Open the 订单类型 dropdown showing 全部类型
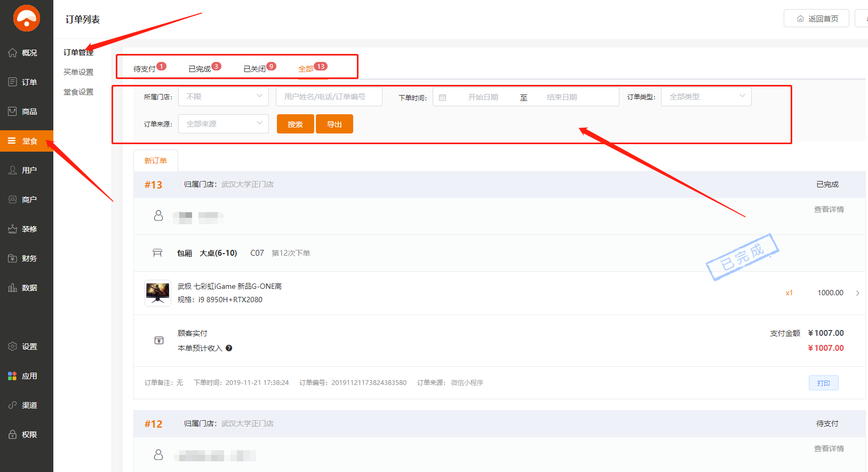 (x=705, y=97)
